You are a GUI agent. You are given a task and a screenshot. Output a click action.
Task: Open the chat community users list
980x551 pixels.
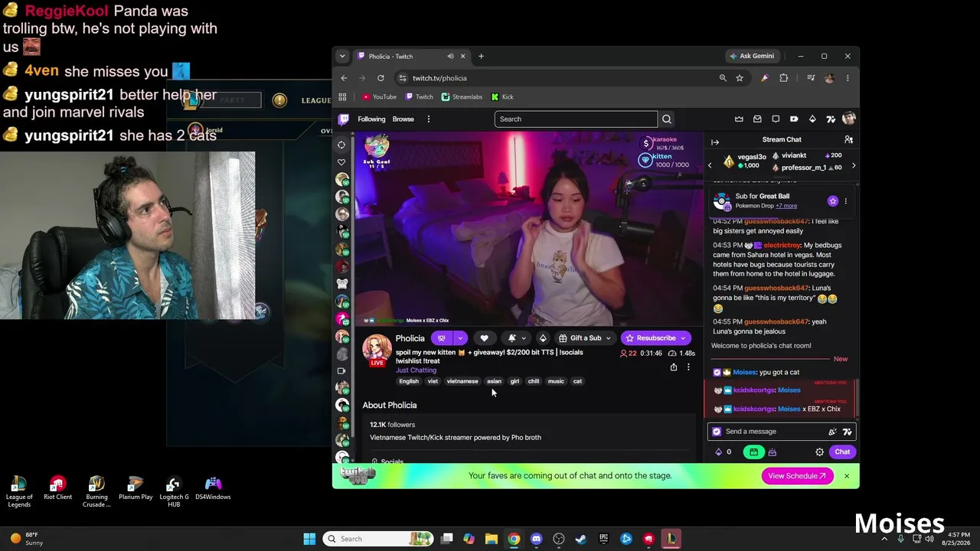848,139
